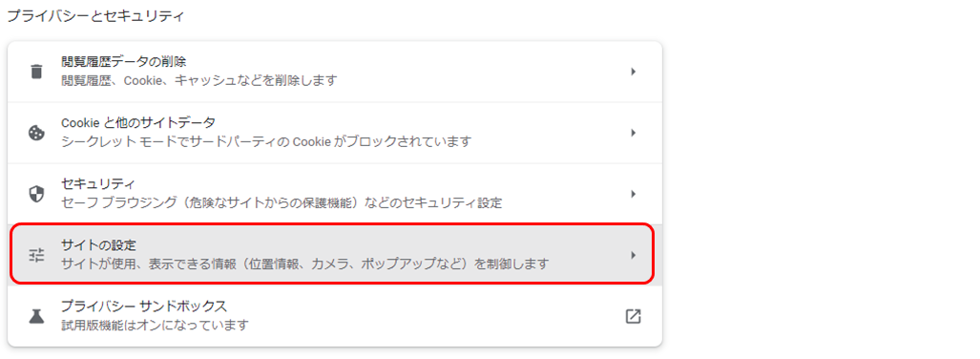Screen dimensions: 980x359
Task: Click the セーフ ブラウジング security description text
Action: pos(281,203)
